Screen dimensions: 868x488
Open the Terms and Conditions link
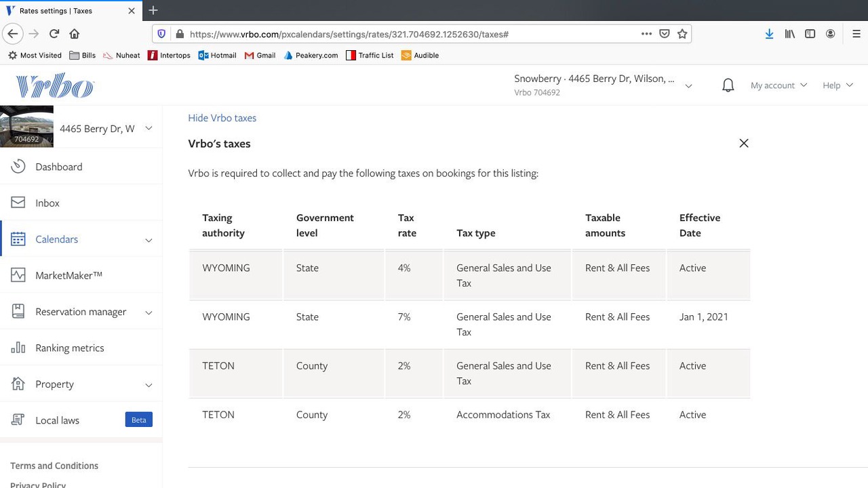[54, 466]
